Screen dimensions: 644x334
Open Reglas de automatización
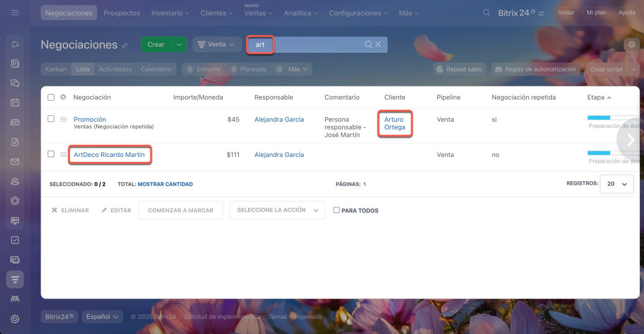tap(536, 69)
